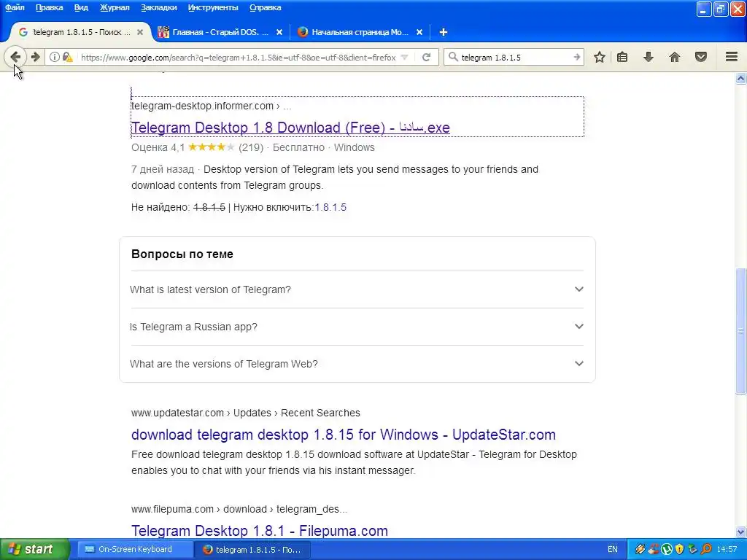The height and width of the screenshot is (560, 747).
Task: Close the Начальная страница Mozilla tab
Action: coord(419,32)
